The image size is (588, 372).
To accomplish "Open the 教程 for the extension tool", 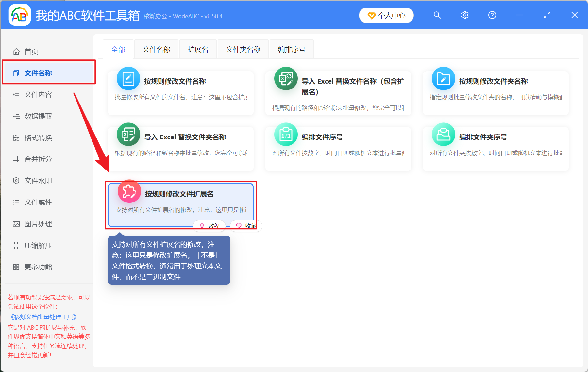I will tap(209, 226).
